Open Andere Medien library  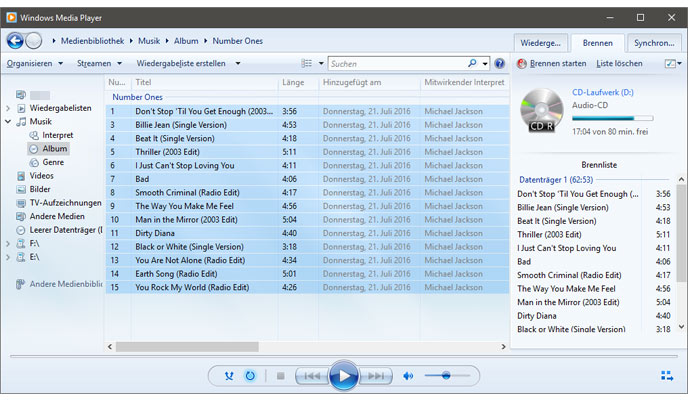tap(57, 217)
